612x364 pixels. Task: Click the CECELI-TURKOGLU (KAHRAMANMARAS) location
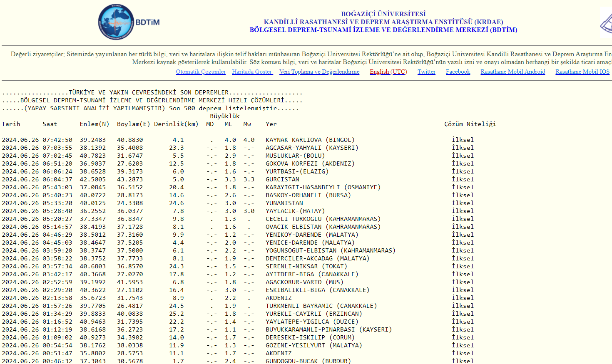coord(323,219)
